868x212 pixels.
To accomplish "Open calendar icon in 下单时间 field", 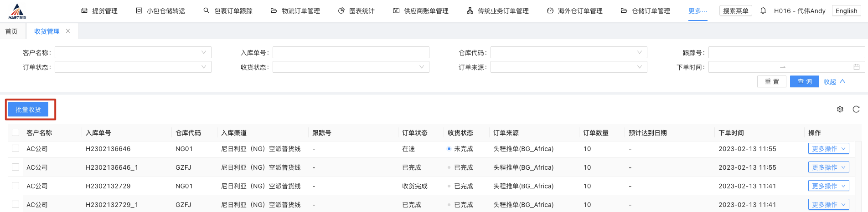I will point(857,67).
